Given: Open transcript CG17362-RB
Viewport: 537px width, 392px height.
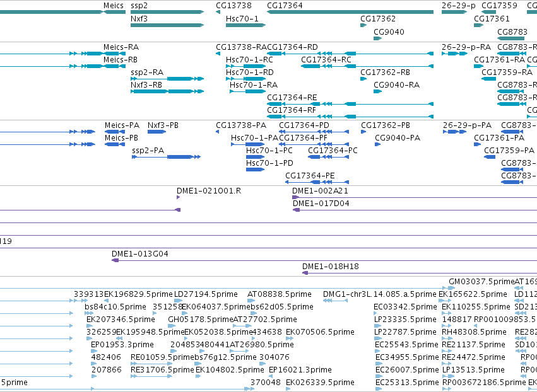Looking at the screenshot, I should [385, 72].
